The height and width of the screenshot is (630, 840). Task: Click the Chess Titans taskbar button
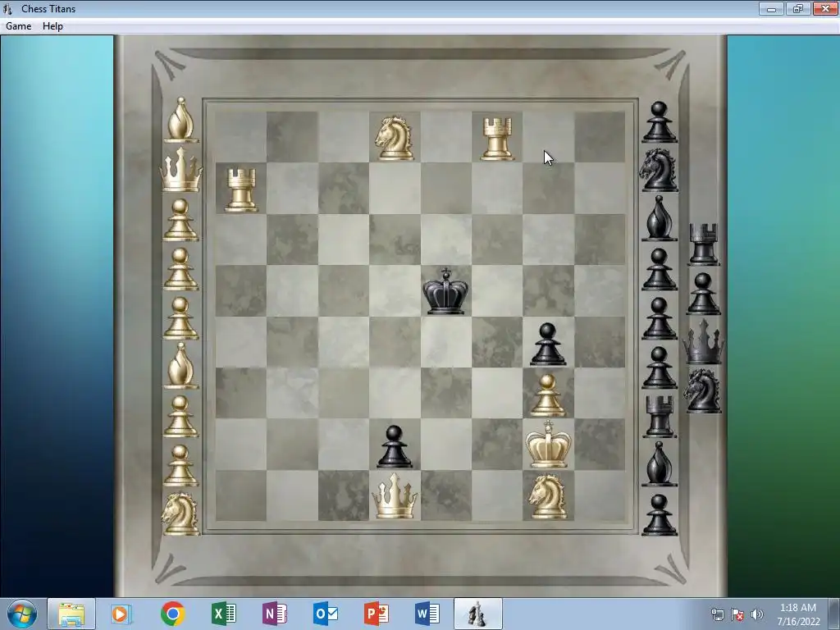[478, 614]
